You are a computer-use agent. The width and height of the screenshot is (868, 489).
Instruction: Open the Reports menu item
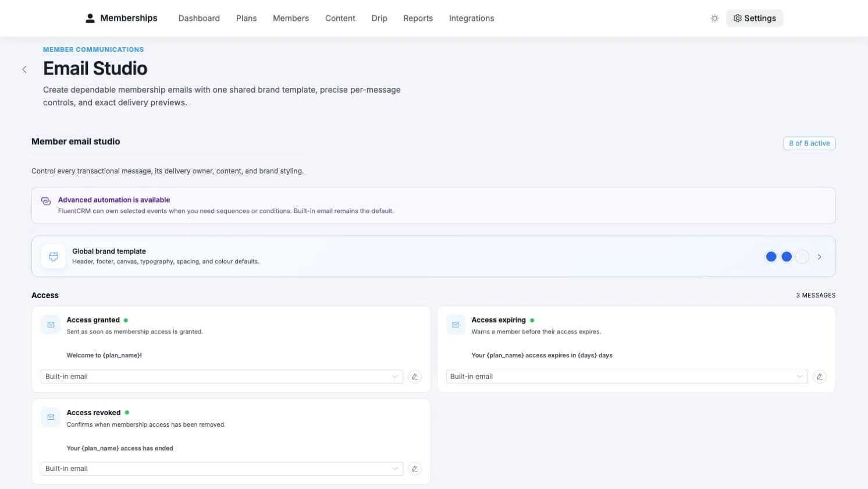pos(418,18)
